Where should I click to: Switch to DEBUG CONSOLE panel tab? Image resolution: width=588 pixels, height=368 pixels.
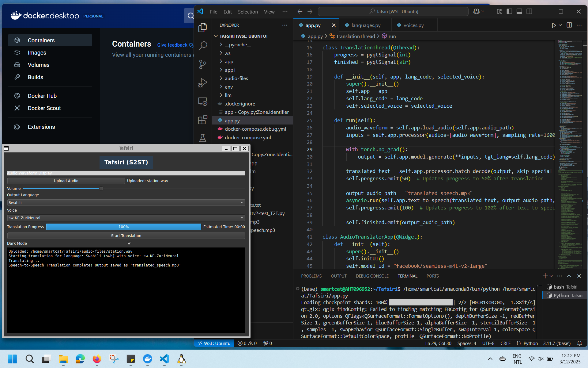(x=372, y=276)
